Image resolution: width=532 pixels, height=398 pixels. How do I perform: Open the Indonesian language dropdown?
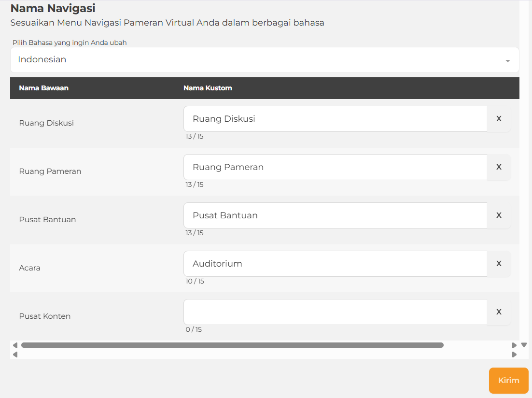[261, 60]
